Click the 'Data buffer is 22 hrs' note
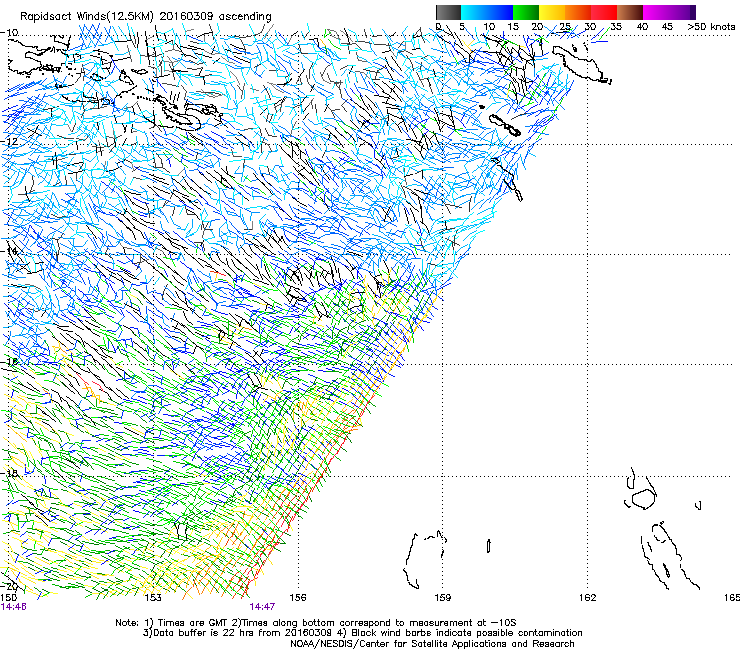 (362, 633)
